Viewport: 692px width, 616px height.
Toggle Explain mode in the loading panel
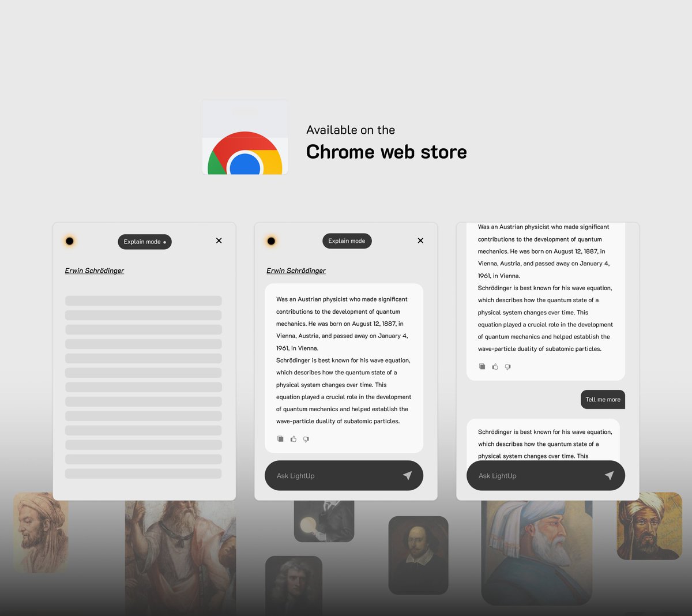[145, 242]
